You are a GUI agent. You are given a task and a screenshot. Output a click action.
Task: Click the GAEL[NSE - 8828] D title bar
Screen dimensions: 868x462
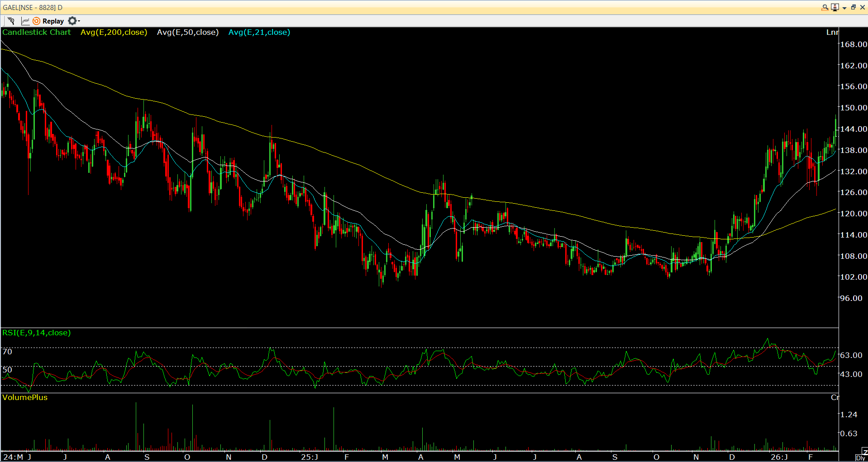click(x=32, y=7)
